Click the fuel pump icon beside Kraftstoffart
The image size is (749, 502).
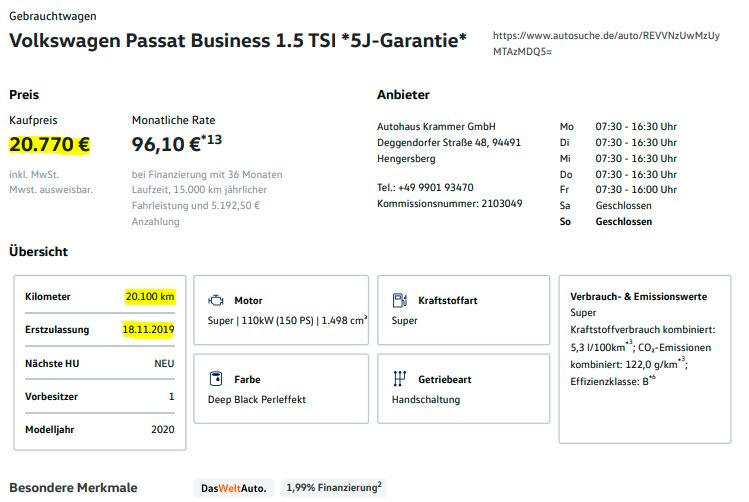click(400, 300)
